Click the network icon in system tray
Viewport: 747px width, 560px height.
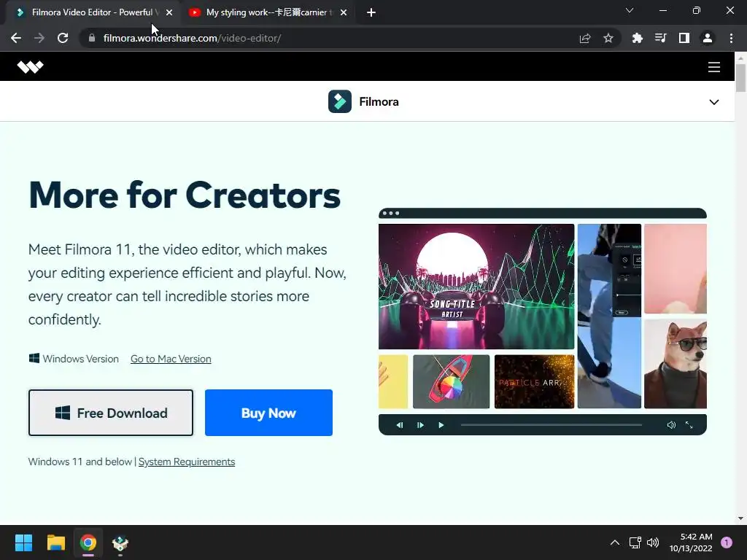pos(635,542)
